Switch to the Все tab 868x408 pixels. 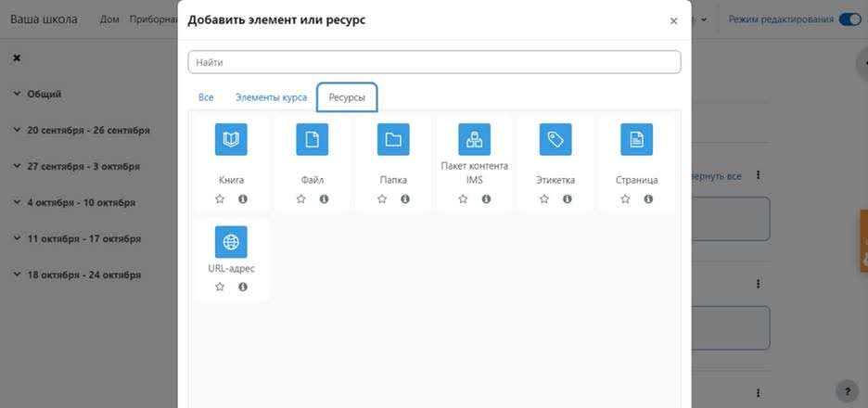click(206, 97)
